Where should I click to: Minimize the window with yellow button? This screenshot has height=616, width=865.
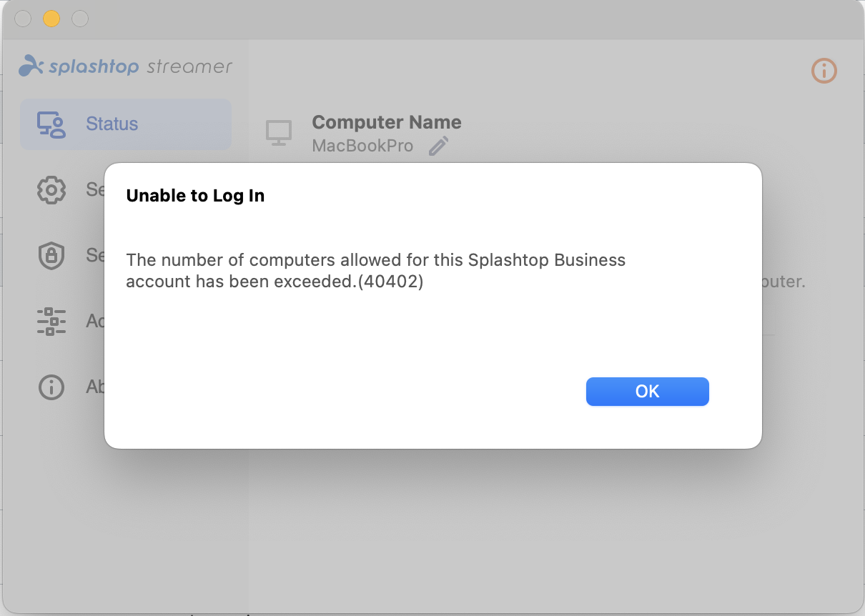click(51, 19)
